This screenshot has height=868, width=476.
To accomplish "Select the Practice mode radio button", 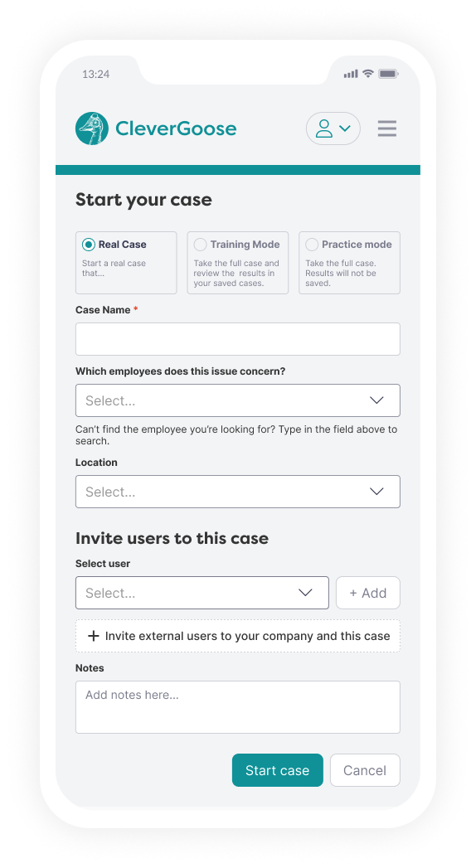I will pyautogui.click(x=312, y=244).
